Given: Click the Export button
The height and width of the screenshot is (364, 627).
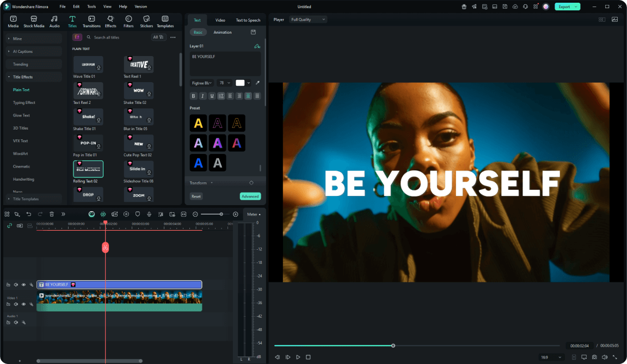Looking at the screenshot, I should click(x=568, y=7).
